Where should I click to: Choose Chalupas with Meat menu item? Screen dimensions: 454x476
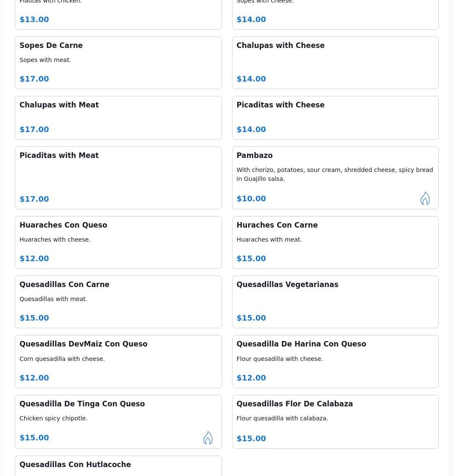(118, 118)
